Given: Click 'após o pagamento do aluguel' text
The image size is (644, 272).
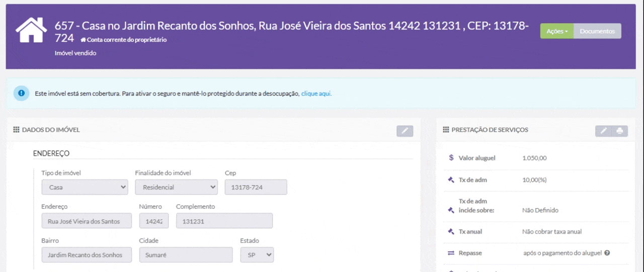Looking at the screenshot, I should point(562,253).
